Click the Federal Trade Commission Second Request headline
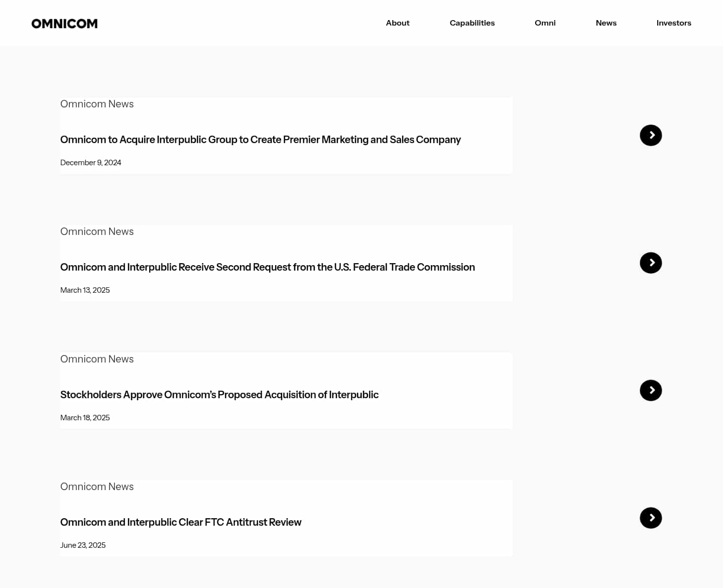The height and width of the screenshot is (588, 723). click(x=267, y=267)
